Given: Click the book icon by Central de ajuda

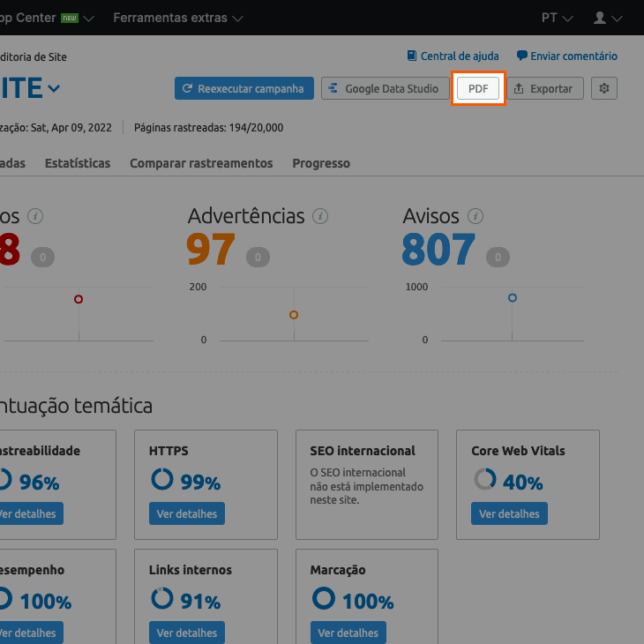Looking at the screenshot, I should (411, 56).
